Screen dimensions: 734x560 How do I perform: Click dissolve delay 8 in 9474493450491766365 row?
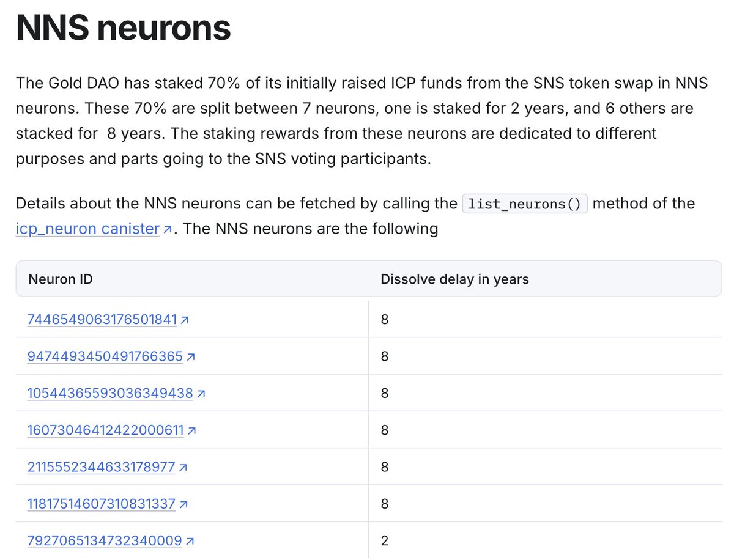coord(384,356)
